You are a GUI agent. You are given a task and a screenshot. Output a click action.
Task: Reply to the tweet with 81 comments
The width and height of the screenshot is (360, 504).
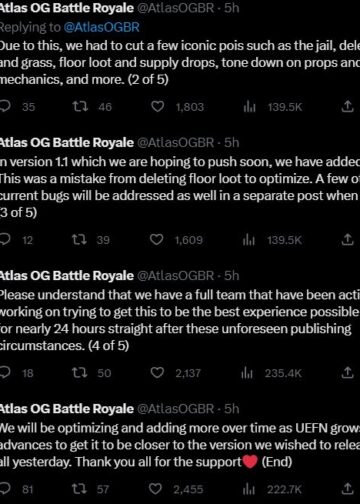[x=5, y=489]
